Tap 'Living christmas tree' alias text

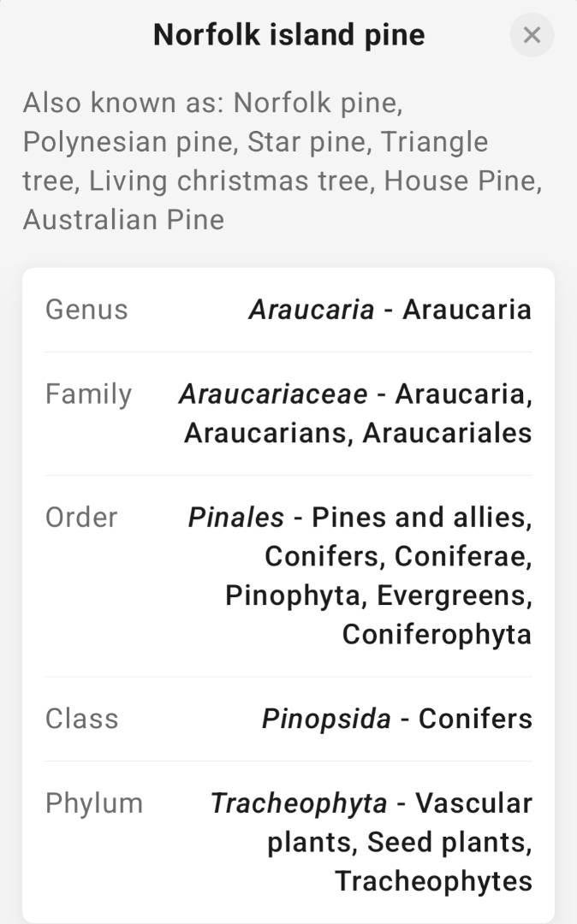(x=232, y=181)
